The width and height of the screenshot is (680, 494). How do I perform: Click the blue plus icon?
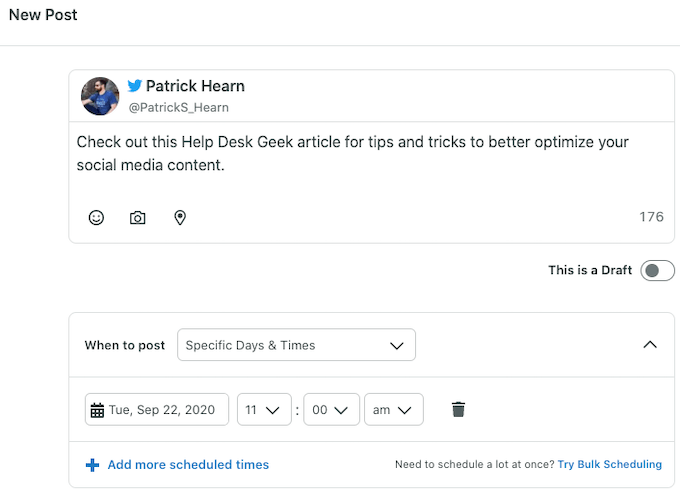click(92, 465)
